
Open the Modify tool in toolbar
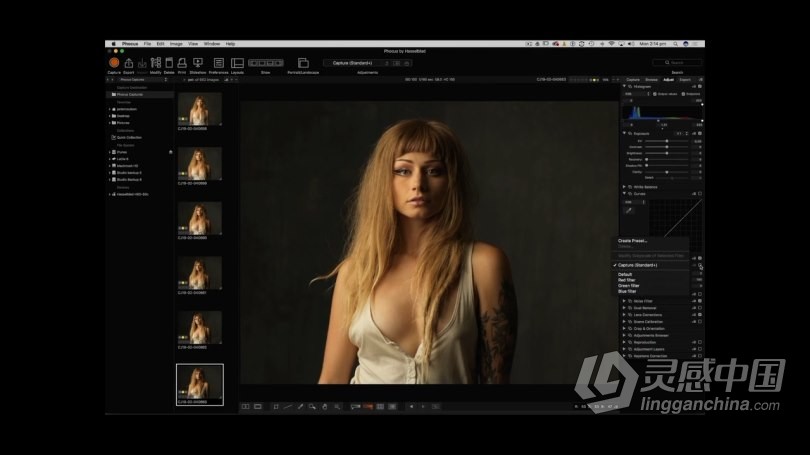coord(155,63)
